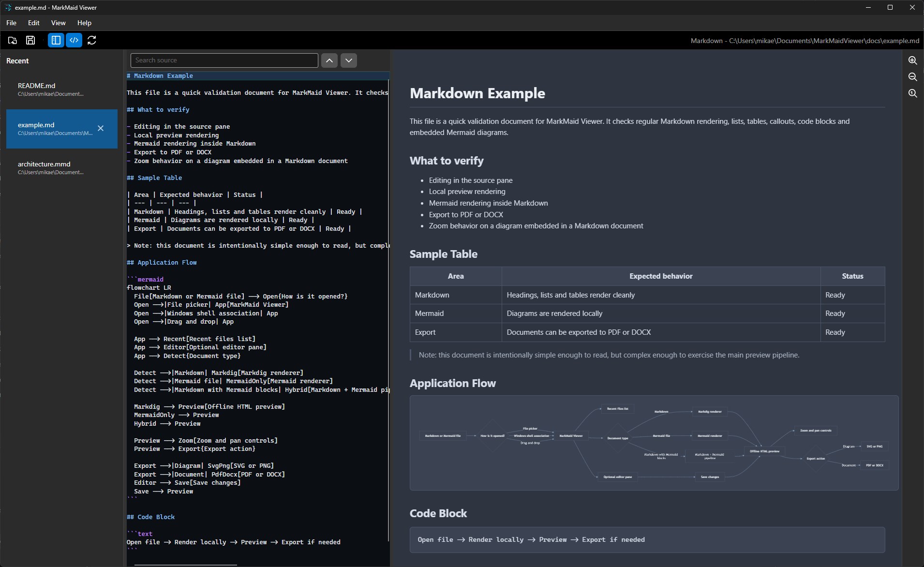
Task: Remove example.md from the recent list
Action: click(x=101, y=128)
